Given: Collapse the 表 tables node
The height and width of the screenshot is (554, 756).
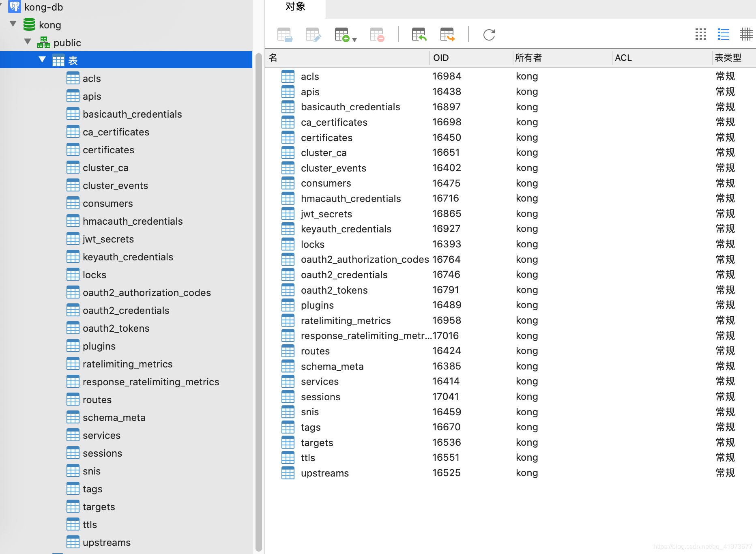Looking at the screenshot, I should point(42,60).
